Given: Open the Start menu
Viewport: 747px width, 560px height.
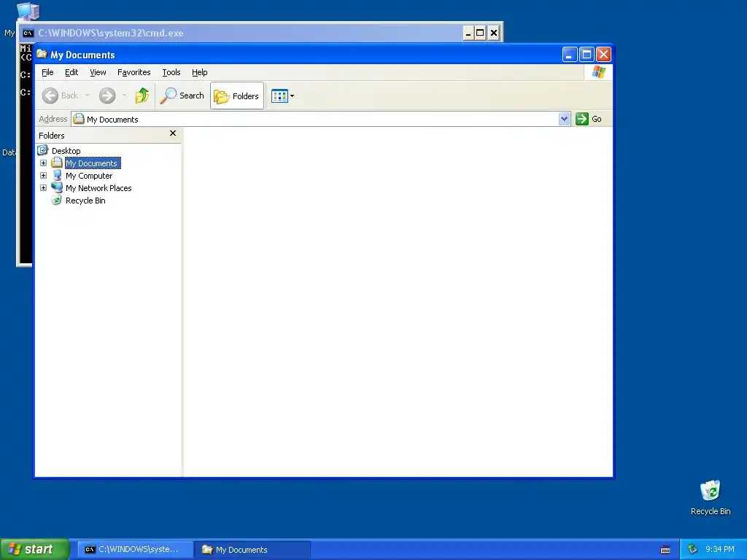Looking at the screenshot, I should tap(34, 550).
